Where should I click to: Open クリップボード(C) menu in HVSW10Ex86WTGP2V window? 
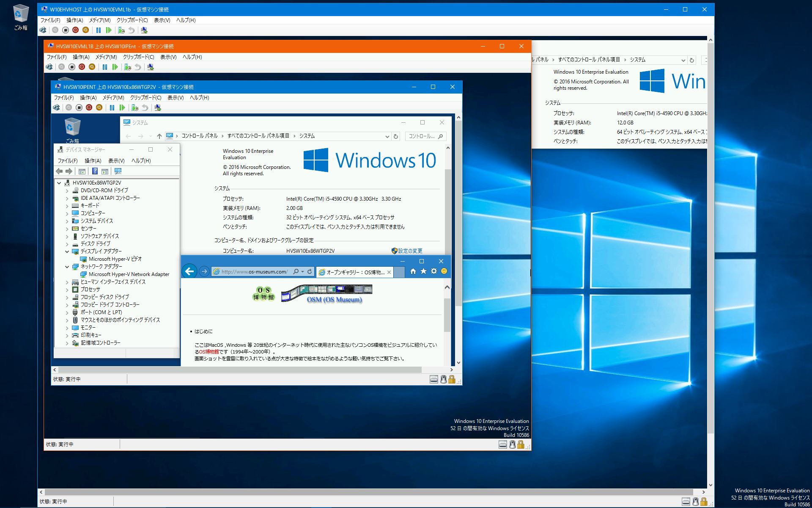coord(145,97)
